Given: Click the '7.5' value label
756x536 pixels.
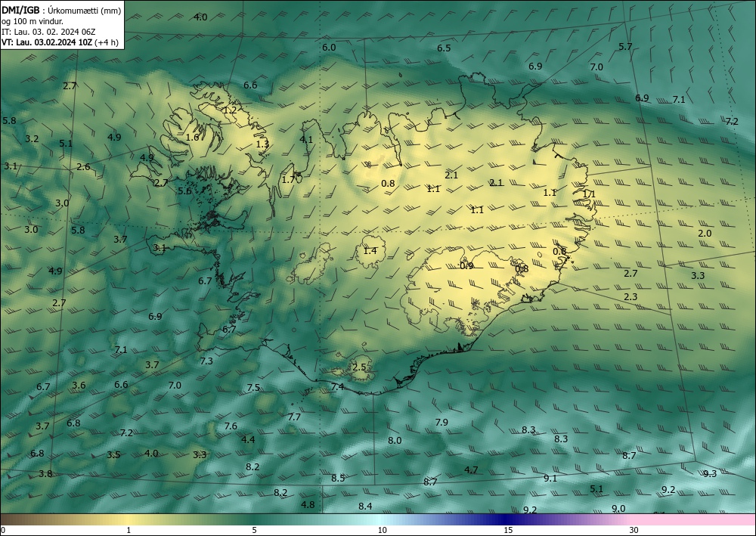Looking at the screenshot, I should [253, 388].
